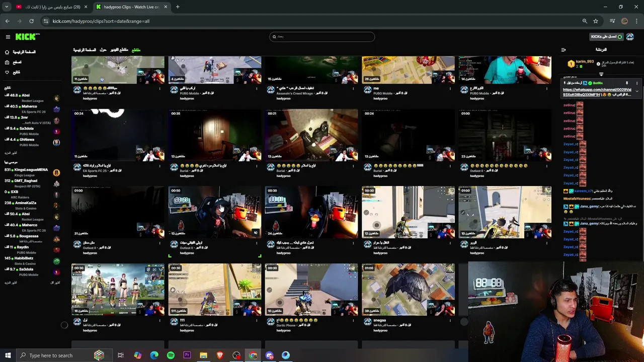This screenshot has height=362, width=644.
Task: Open the WhatsApp channel link in pinned message
Action: [x=597, y=92]
